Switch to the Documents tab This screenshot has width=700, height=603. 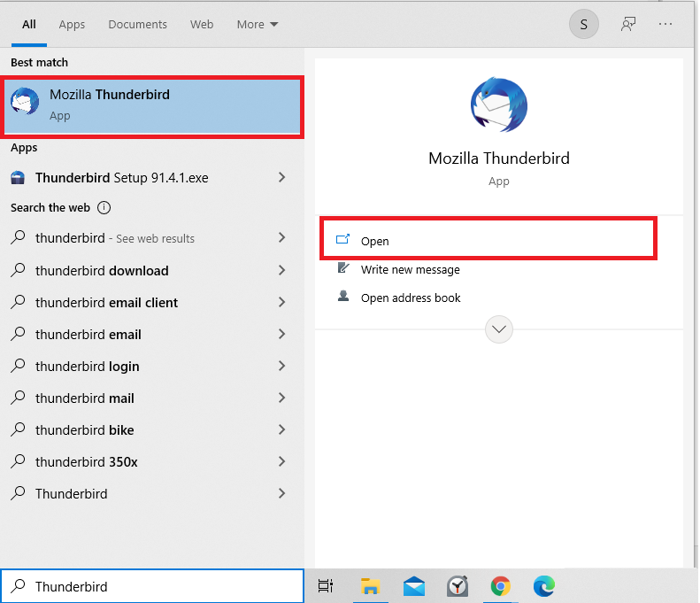coord(137,25)
